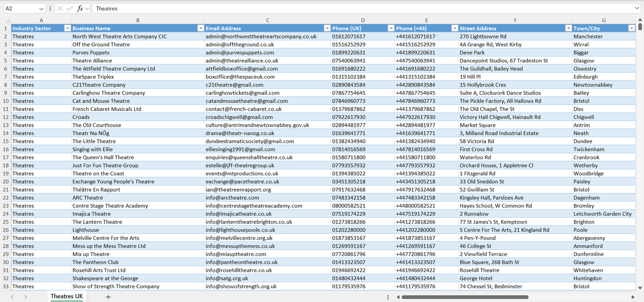The height and width of the screenshot is (302, 644).
Task: Select email 'contact@french-cabaret.co.uk'
Action: [x=267, y=109]
